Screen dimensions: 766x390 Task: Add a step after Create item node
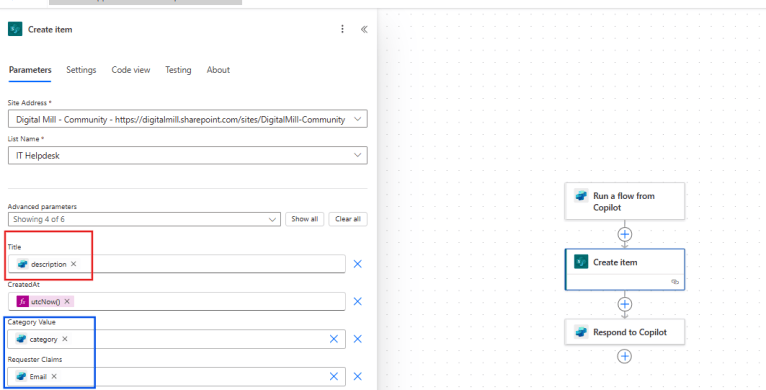(624, 304)
